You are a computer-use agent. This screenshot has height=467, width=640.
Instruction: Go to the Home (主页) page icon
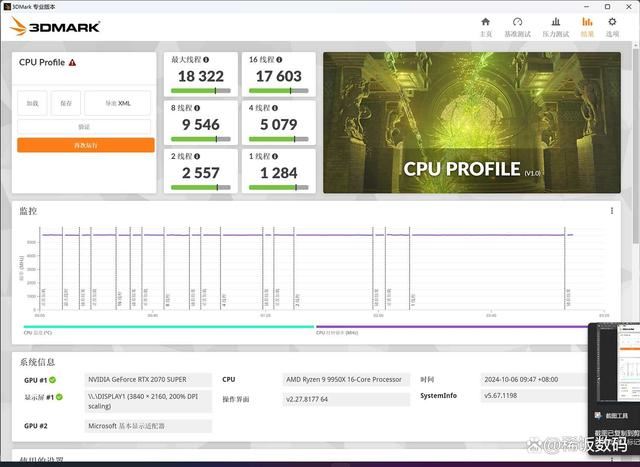pyautogui.click(x=485, y=22)
